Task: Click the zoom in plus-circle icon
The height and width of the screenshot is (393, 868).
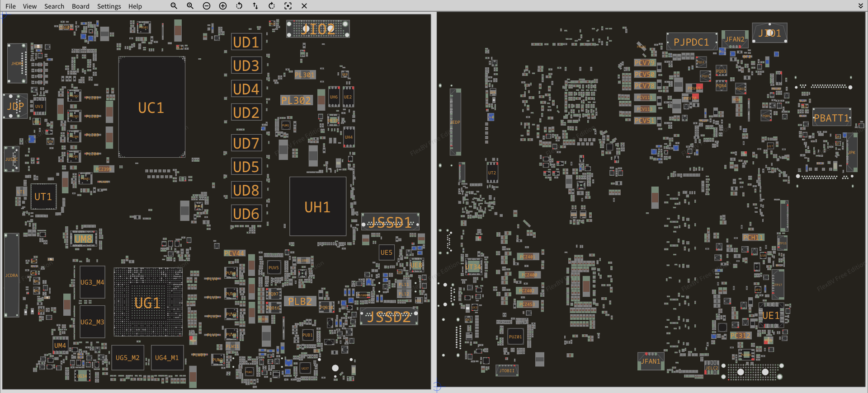Action: tap(223, 6)
